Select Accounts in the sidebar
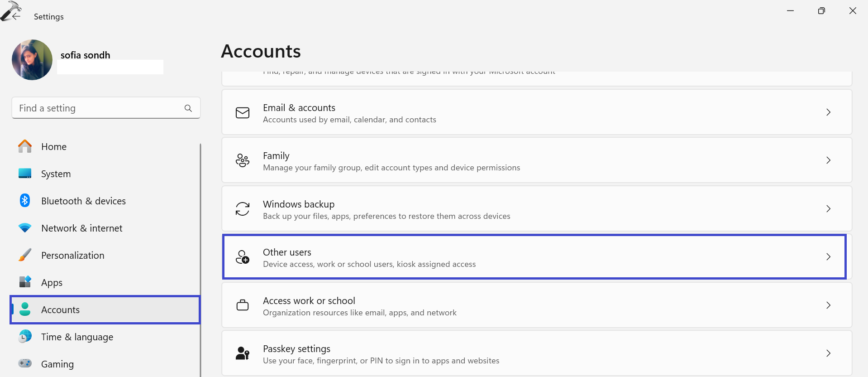868x377 pixels. click(x=60, y=310)
